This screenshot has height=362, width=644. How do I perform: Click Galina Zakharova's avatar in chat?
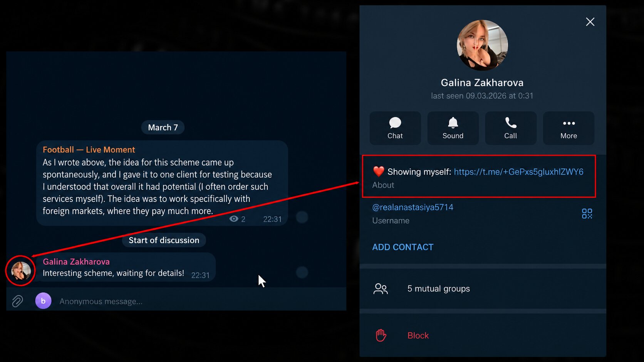click(21, 271)
